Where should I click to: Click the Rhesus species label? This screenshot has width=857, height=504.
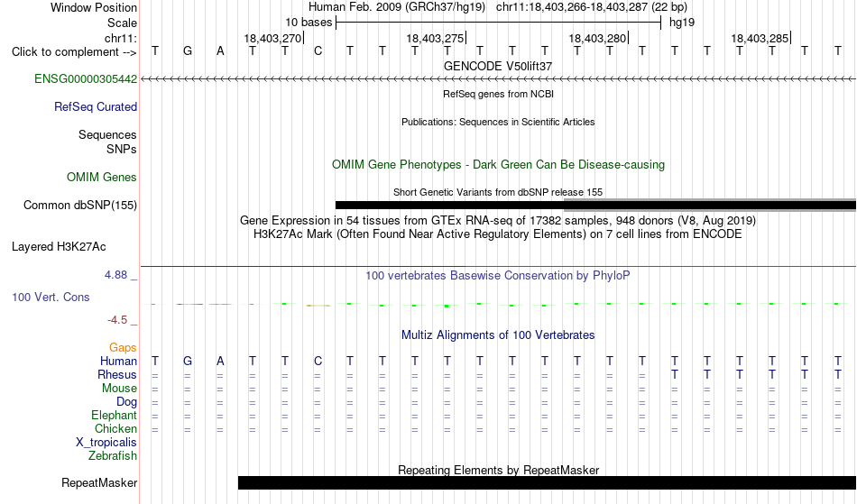pos(117,375)
